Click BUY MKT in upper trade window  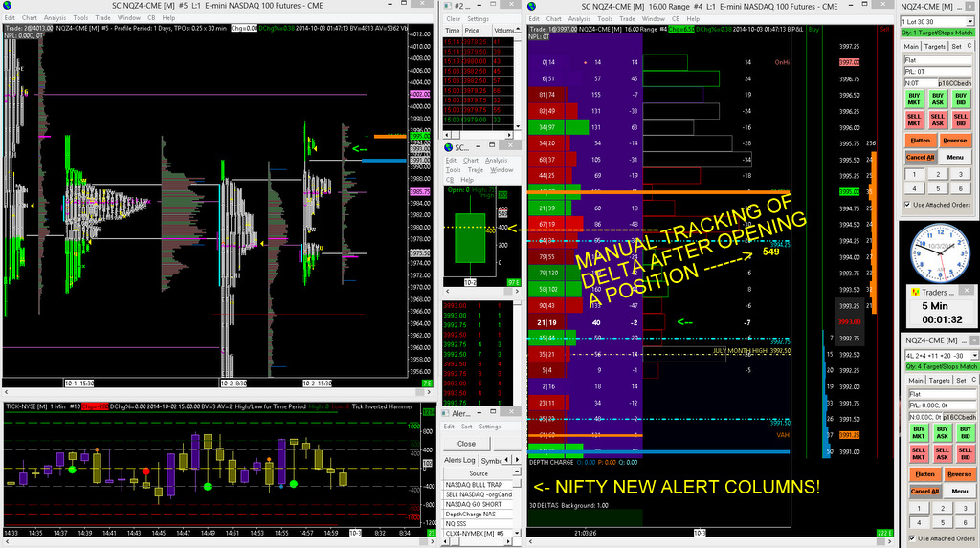pyautogui.click(x=914, y=99)
